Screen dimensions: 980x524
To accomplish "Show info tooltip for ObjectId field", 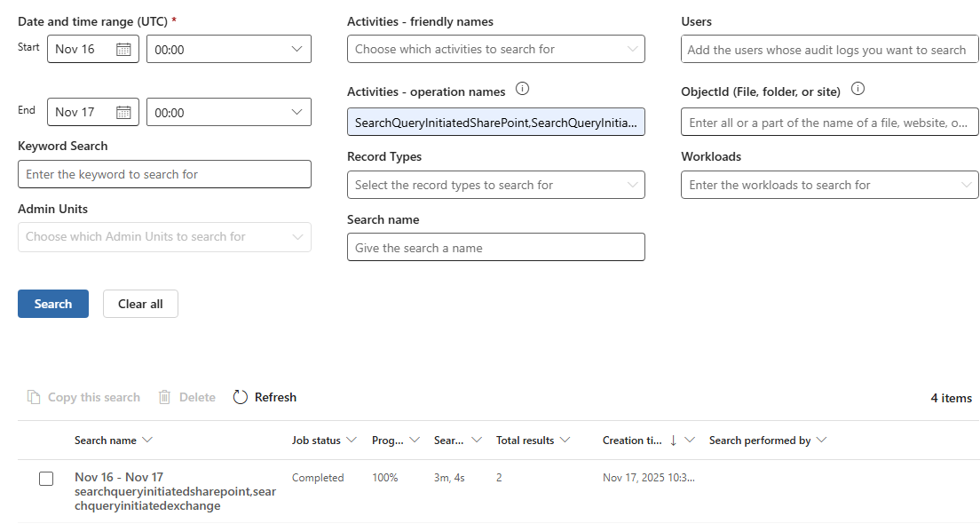I will (x=858, y=89).
